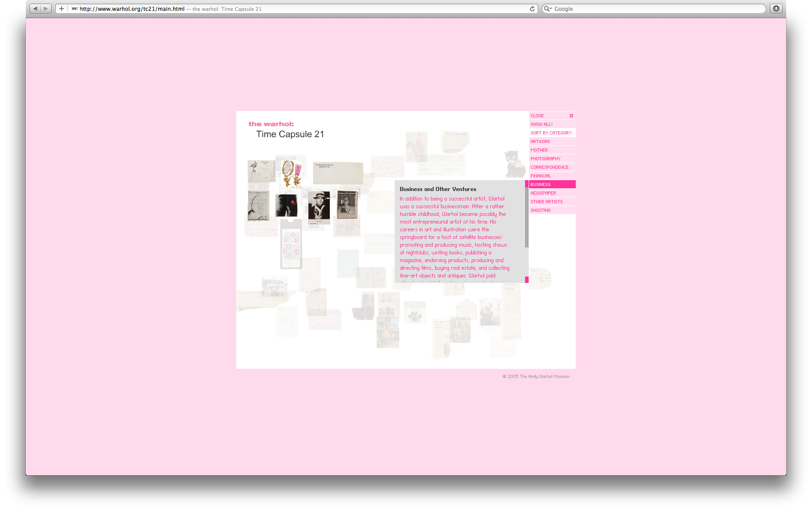Image resolution: width=812 pixels, height=511 pixels.
Task: Click inside the Google search field
Action: coord(656,9)
